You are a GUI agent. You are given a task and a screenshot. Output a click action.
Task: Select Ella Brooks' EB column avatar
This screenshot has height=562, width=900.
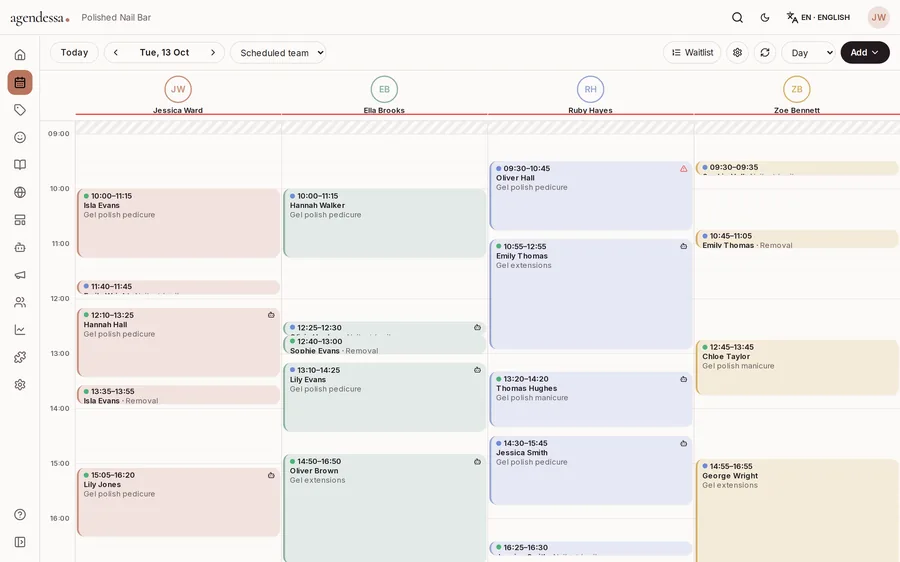click(x=384, y=89)
